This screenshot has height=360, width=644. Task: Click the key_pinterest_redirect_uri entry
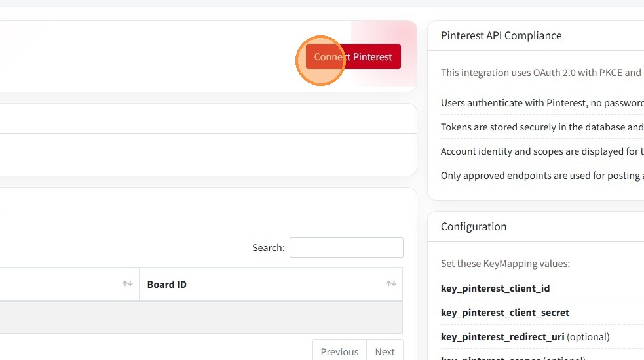click(502, 337)
